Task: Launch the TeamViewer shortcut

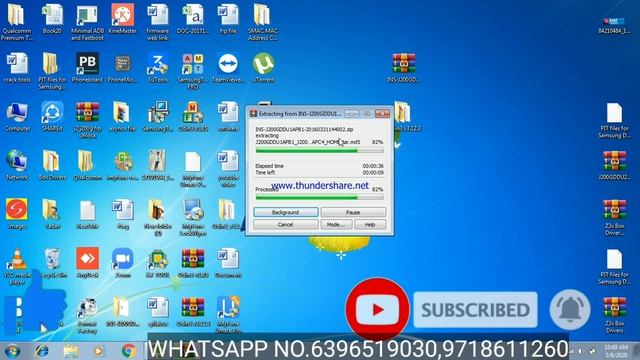Action: (x=228, y=68)
